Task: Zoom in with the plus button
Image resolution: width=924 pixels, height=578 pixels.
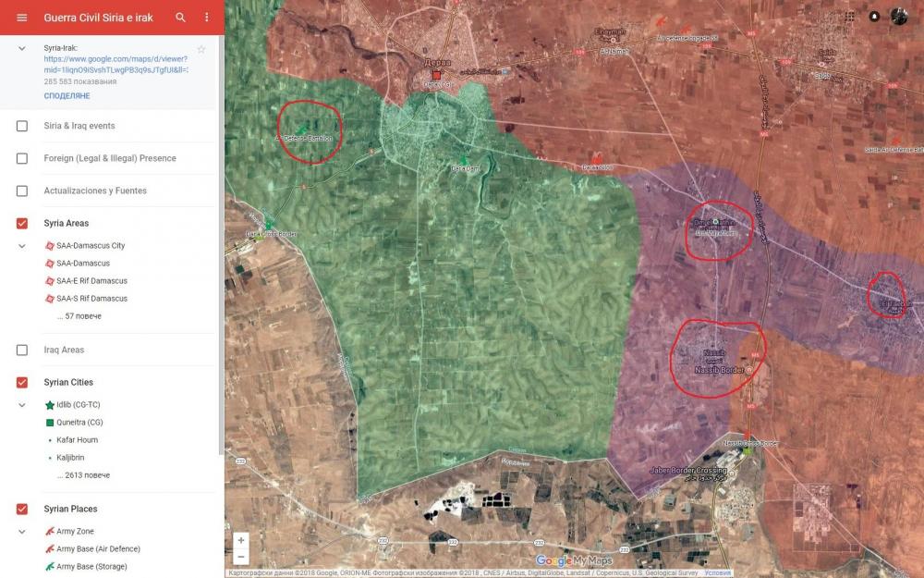Action: point(241,540)
